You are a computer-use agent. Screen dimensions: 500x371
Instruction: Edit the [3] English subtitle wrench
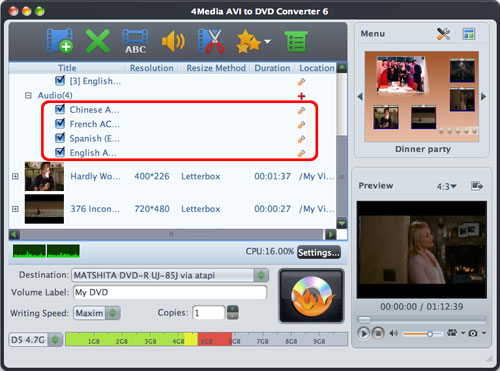(x=301, y=82)
